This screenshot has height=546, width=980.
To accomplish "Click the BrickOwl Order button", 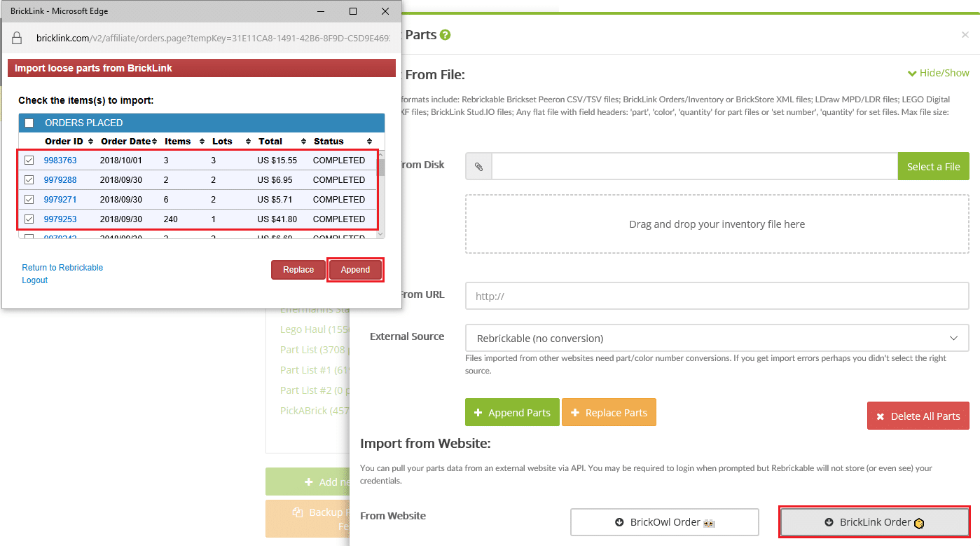I will click(665, 522).
